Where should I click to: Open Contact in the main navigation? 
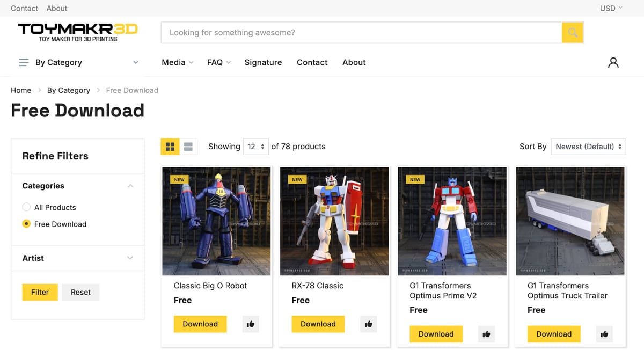(312, 62)
